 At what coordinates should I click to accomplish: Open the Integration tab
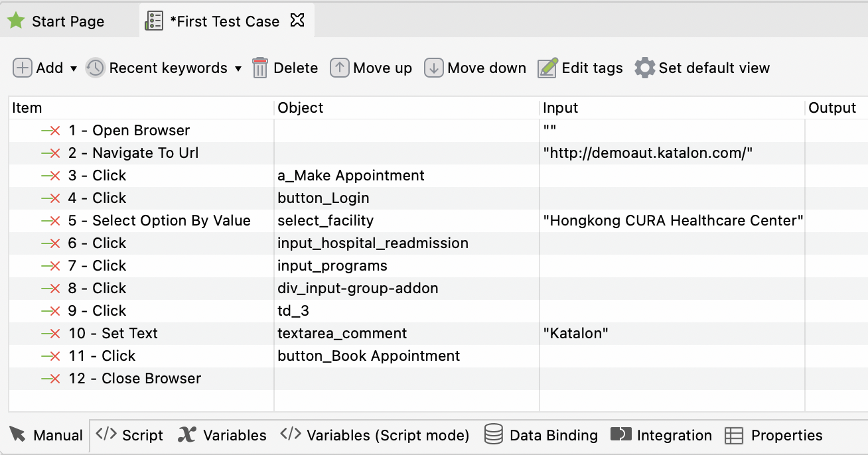pyautogui.click(x=661, y=435)
